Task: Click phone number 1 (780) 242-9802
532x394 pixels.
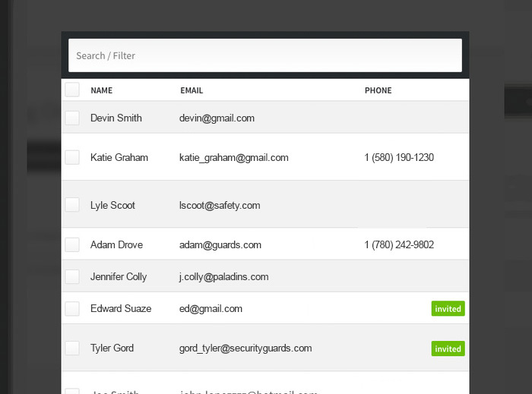Action: coord(399,244)
